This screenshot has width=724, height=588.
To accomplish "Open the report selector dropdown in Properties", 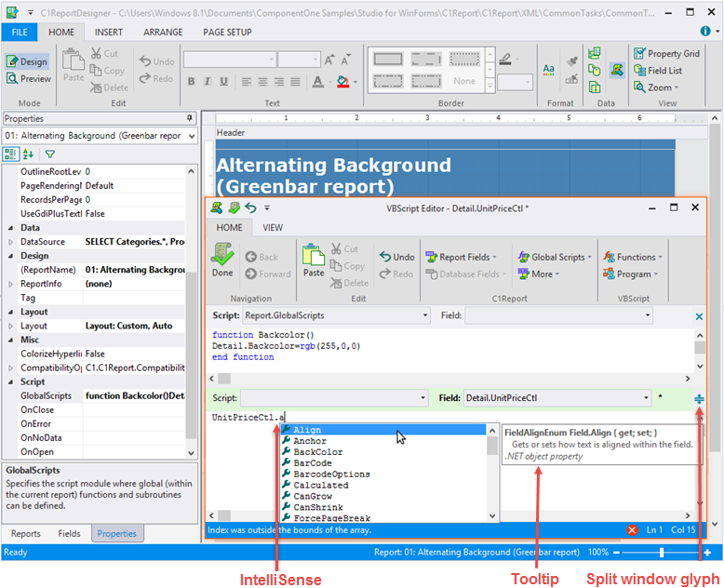I will [x=191, y=136].
